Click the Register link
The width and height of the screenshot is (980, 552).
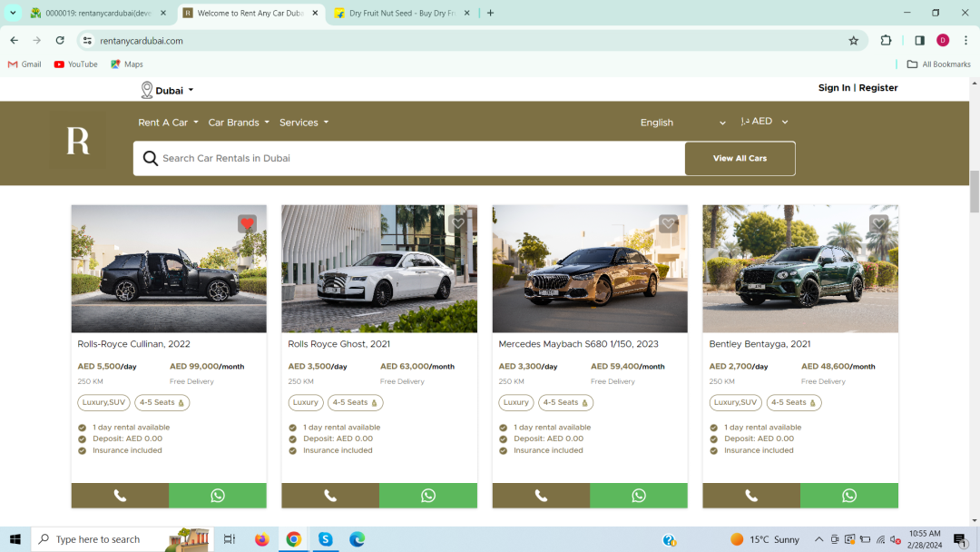click(x=877, y=88)
